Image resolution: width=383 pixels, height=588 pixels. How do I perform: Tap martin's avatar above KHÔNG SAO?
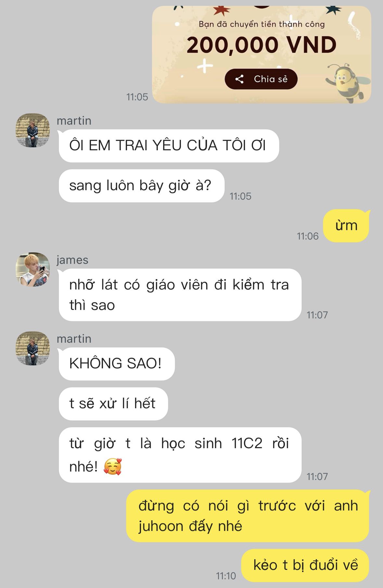(32, 348)
